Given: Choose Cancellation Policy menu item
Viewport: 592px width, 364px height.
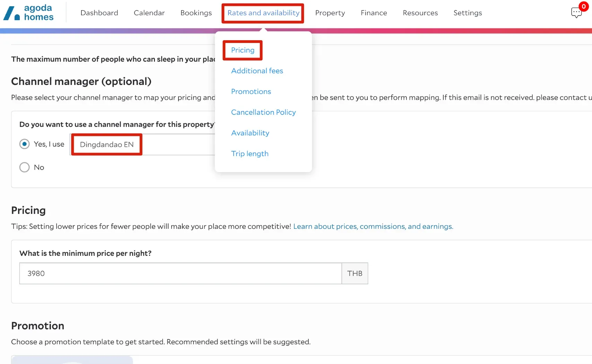Looking at the screenshot, I should [x=263, y=112].
